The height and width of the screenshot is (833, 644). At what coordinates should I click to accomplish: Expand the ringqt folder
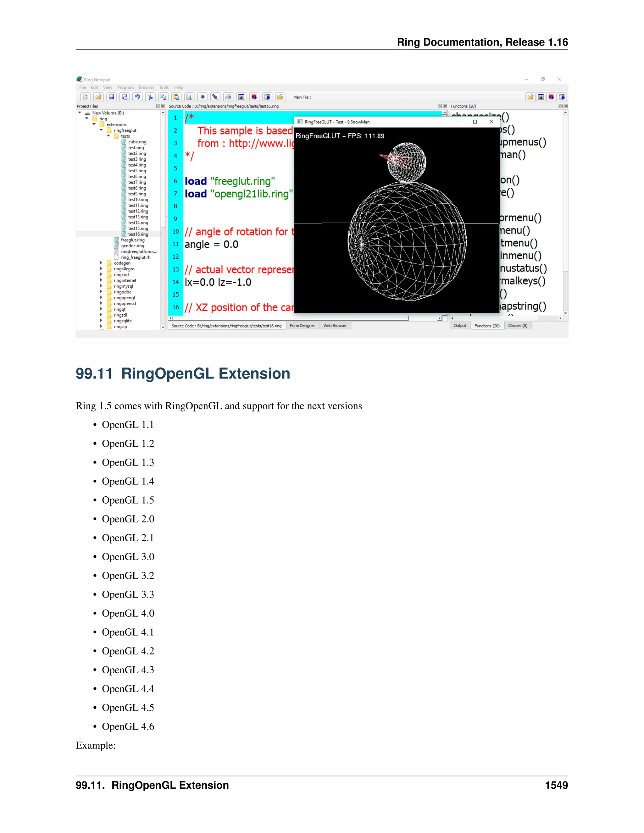point(101,309)
